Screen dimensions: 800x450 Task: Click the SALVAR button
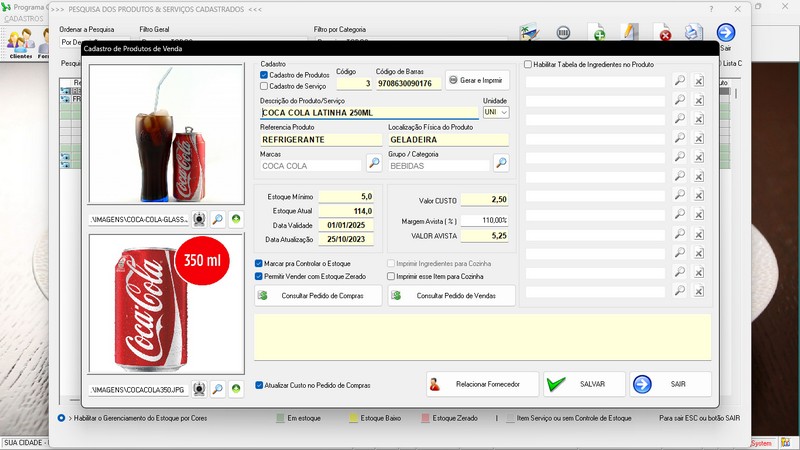pyautogui.click(x=584, y=384)
